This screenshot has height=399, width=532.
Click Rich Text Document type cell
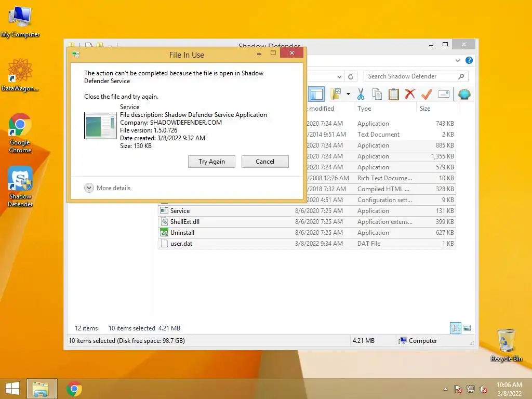pyautogui.click(x=385, y=178)
